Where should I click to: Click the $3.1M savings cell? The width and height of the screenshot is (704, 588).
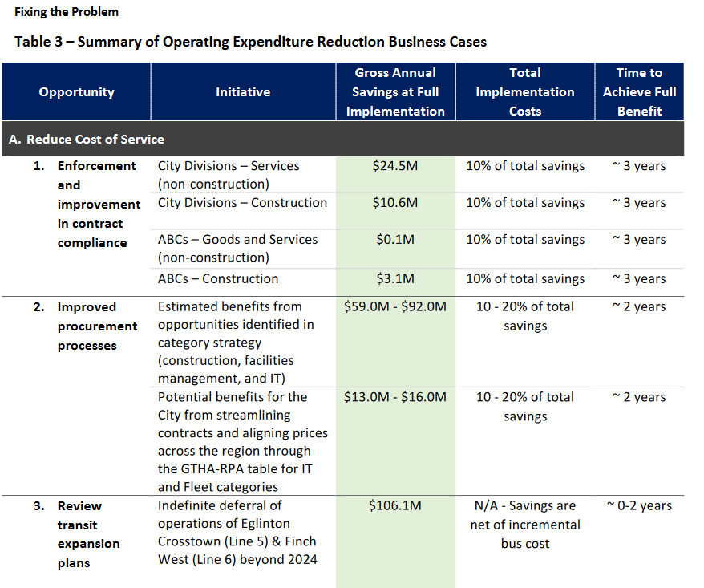[x=395, y=279]
